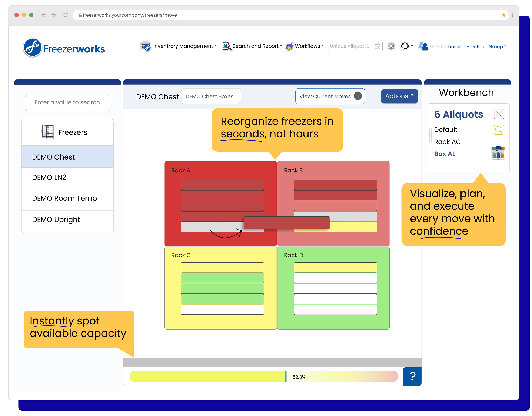Click the 6 Aliquots heading in Workbench
532x416 pixels.
tap(458, 114)
